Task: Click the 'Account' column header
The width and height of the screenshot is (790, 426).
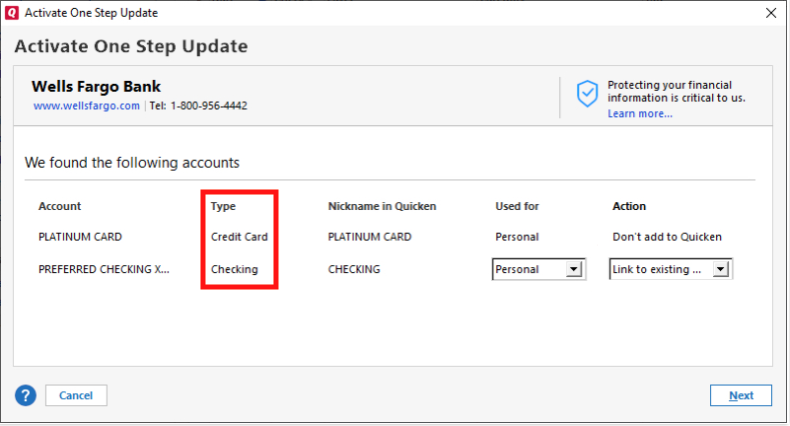Action: pos(59,206)
